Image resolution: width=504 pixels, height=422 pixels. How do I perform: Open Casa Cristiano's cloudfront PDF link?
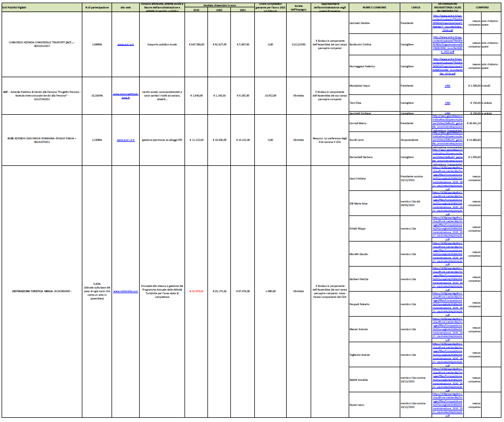[x=447, y=178]
